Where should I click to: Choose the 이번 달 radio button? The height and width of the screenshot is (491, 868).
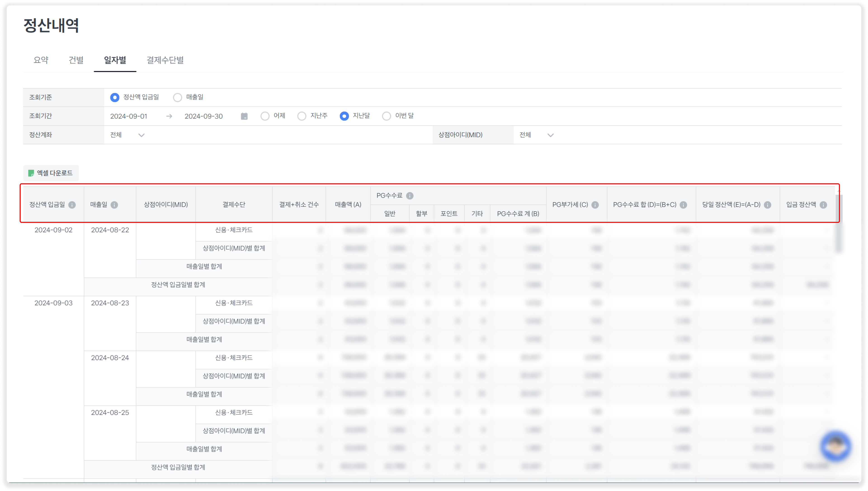(386, 116)
